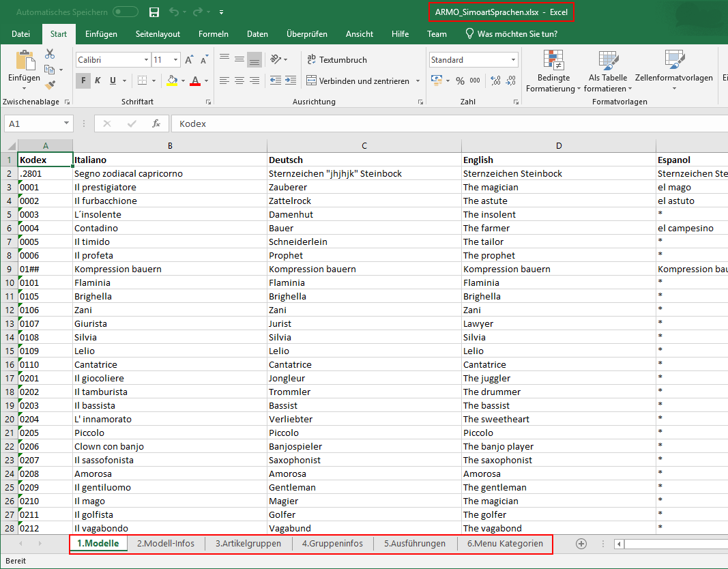This screenshot has height=569, width=728.
Task: Open the Formeln ribbon tab
Action: click(213, 34)
